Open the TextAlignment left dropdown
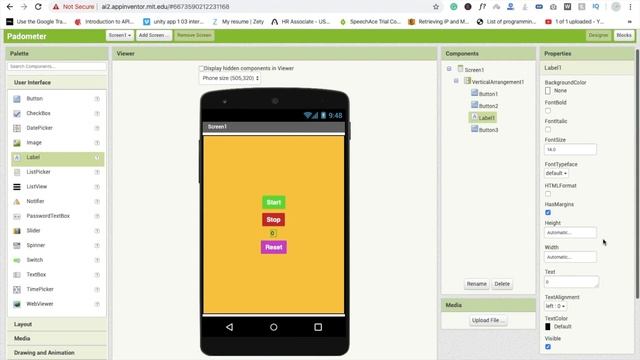Viewport: 640px width, 360px height. point(556,306)
